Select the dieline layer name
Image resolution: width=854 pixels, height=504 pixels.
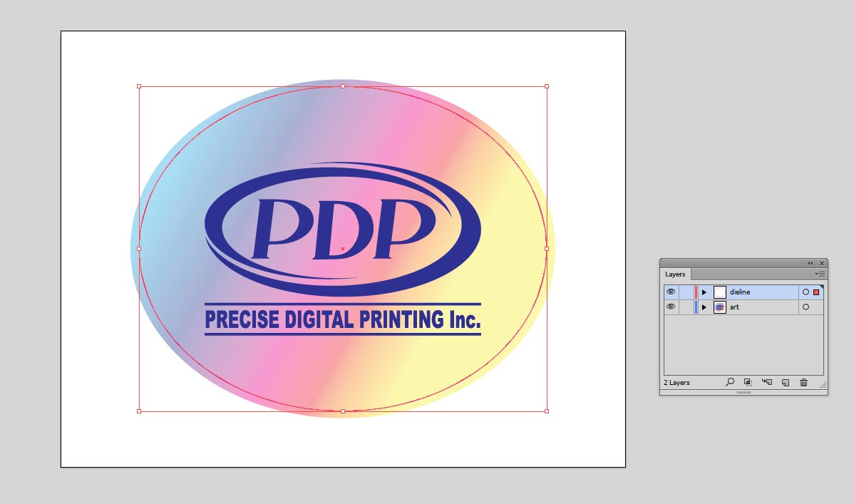740,292
